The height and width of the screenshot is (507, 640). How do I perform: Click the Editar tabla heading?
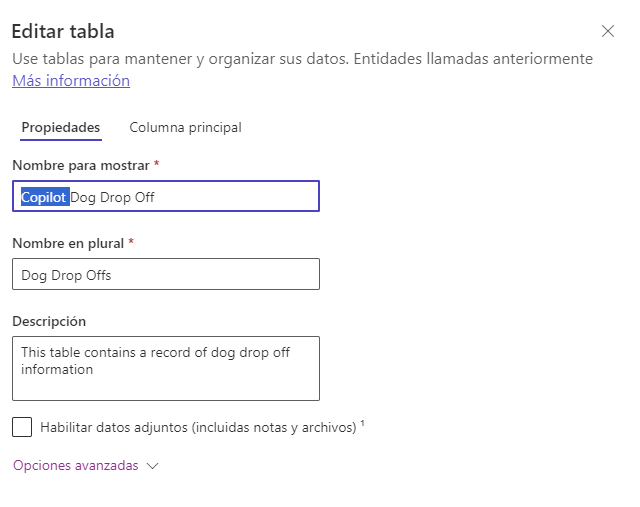click(63, 31)
